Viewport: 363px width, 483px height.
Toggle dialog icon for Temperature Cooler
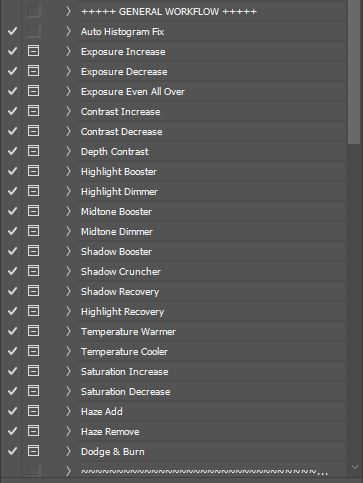tap(33, 351)
